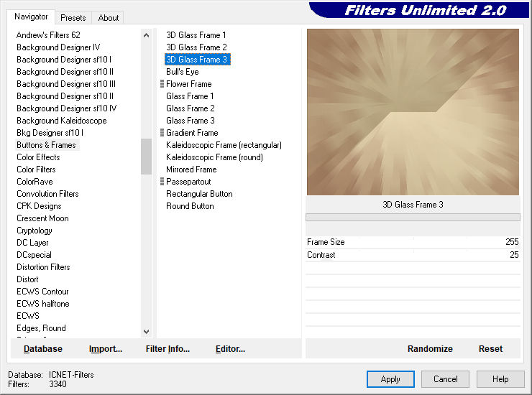Choose Kaleidoscopic Frame (round) filter
Screen dimensions: 532x395
tap(214, 157)
